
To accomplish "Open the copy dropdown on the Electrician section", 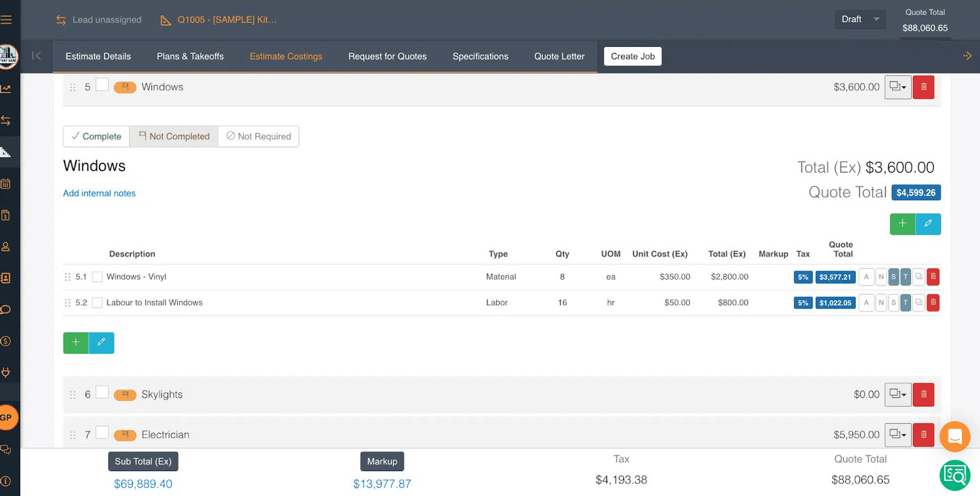I will (898, 435).
